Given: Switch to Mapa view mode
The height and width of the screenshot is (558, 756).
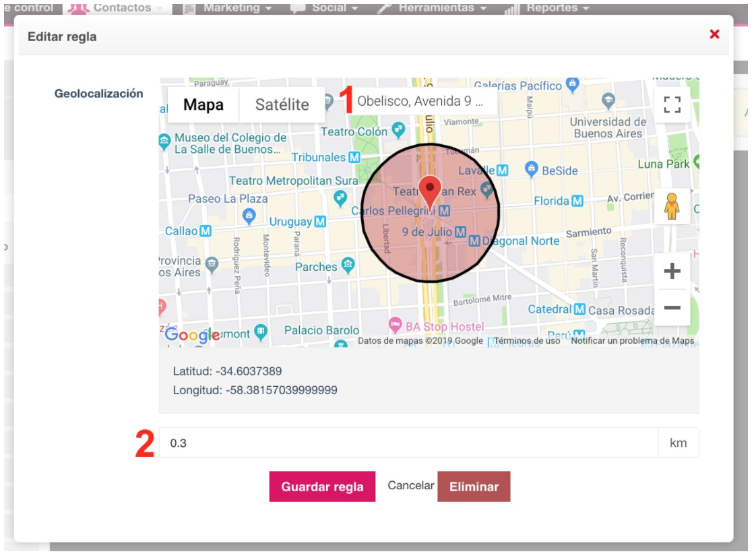Looking at the screenshot, I should point(203,104).
